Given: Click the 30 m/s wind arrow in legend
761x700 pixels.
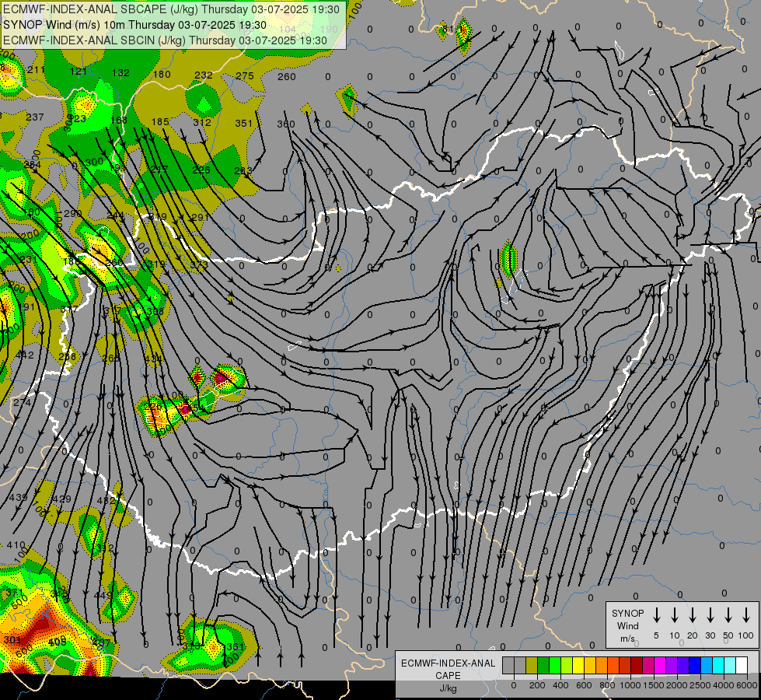Looking at the screenshot, I should point(710,615).
